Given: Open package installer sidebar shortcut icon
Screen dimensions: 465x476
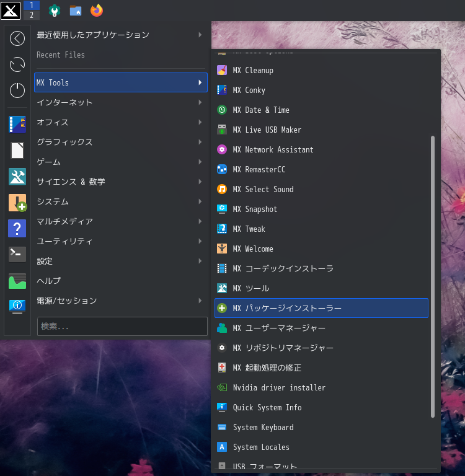Looking at the screenshot, I should coord(17,203).
